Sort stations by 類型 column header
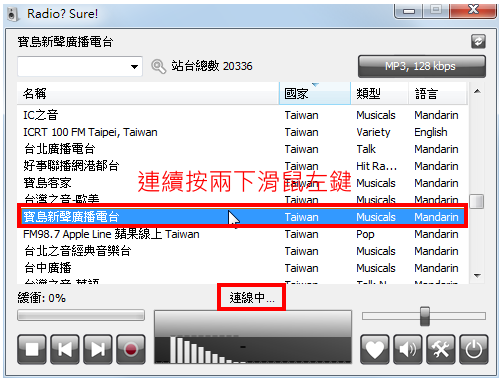The image size is (503, 382). tap(379, 94)
